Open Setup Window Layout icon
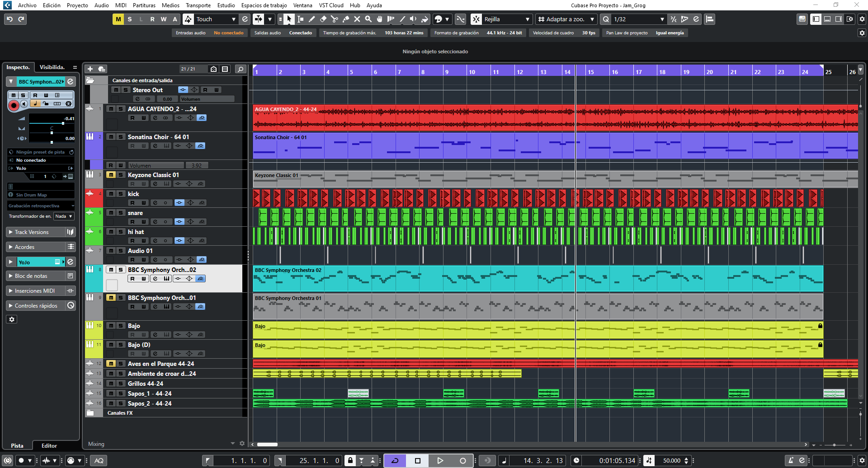Screen dimensions: 868x468 tap(849, 19)
